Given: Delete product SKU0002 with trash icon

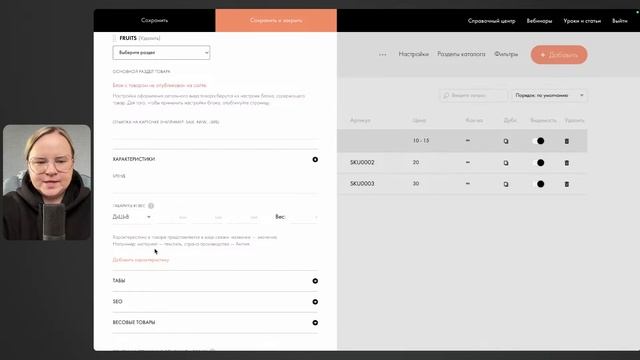Looking at the screenshot, I should [x=567, y=163].
